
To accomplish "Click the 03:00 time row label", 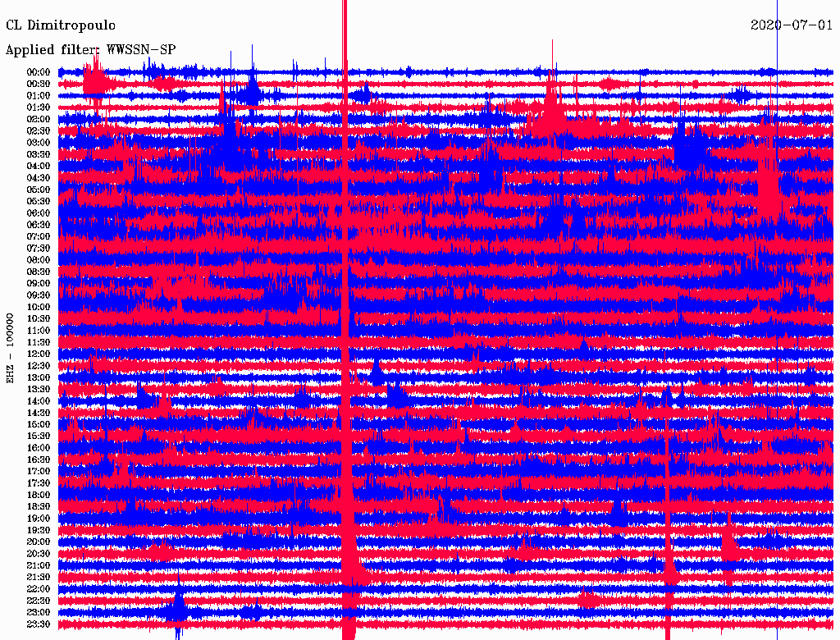I will (39, 143).
